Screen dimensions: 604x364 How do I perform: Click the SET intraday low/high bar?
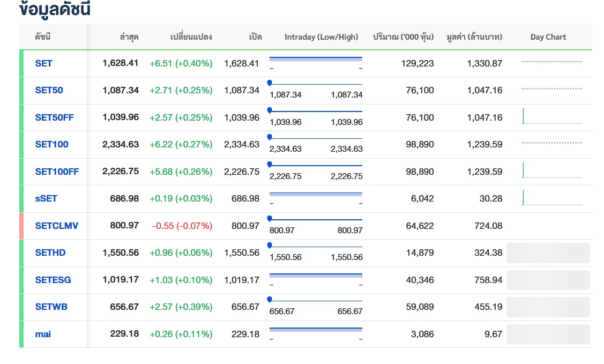pos(316,59)
